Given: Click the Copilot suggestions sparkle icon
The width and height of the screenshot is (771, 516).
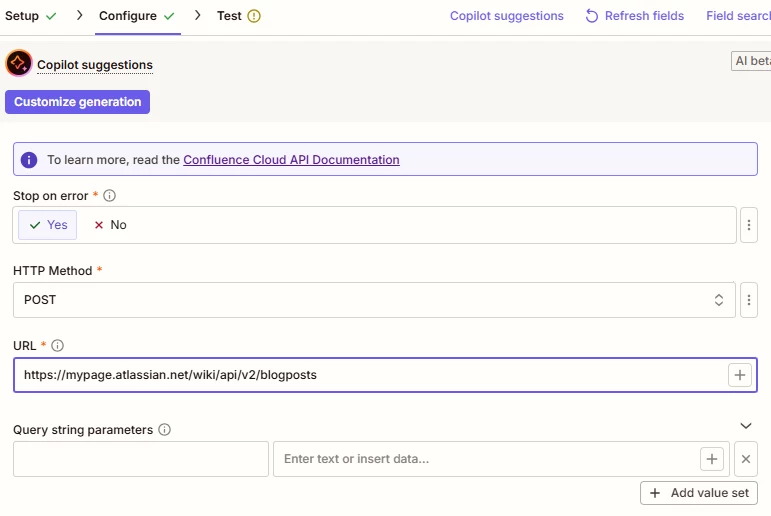Looking at the screenshot, I should click(19, 63).
